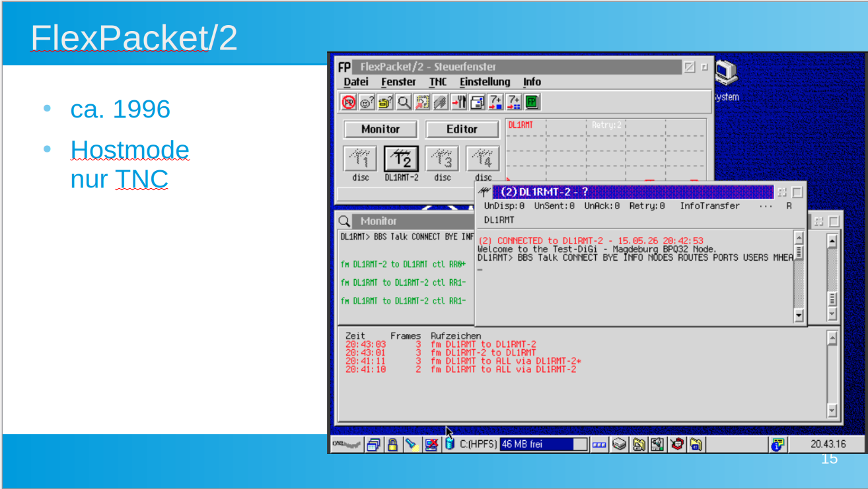Click magnifier icon in Monitor window title
Screen dimensions: 868x489
(x=344, y=221)
